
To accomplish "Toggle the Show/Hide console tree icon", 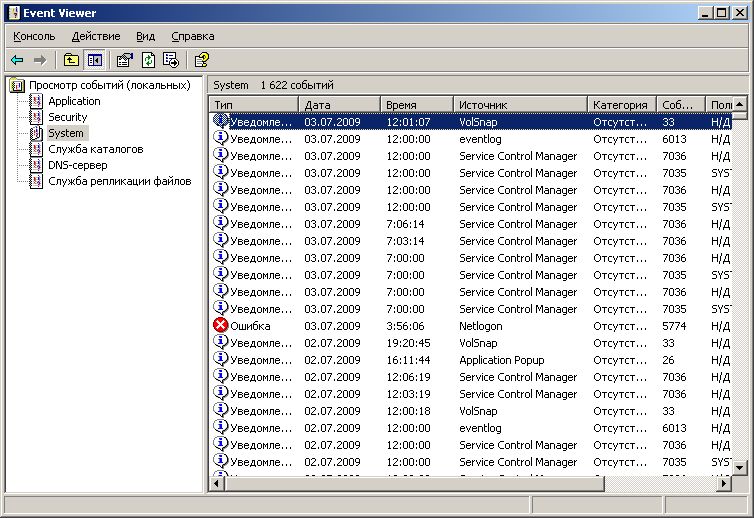I will click(94, 60).
